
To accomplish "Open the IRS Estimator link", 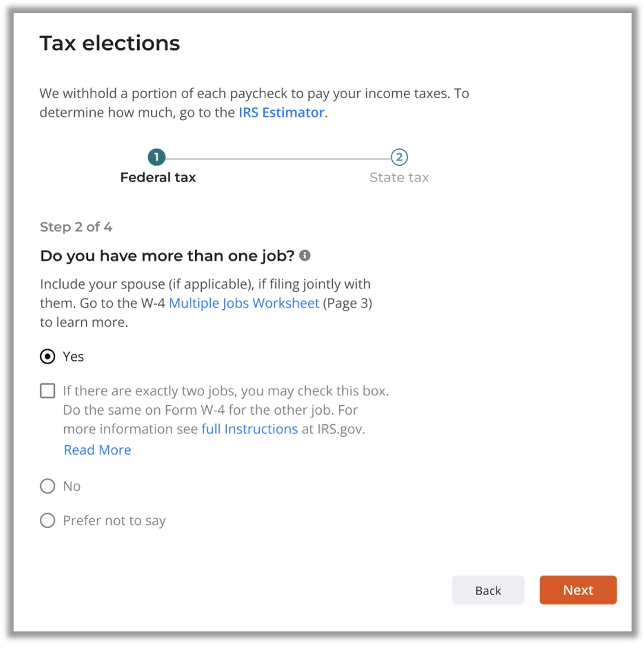I will (281, 113).
